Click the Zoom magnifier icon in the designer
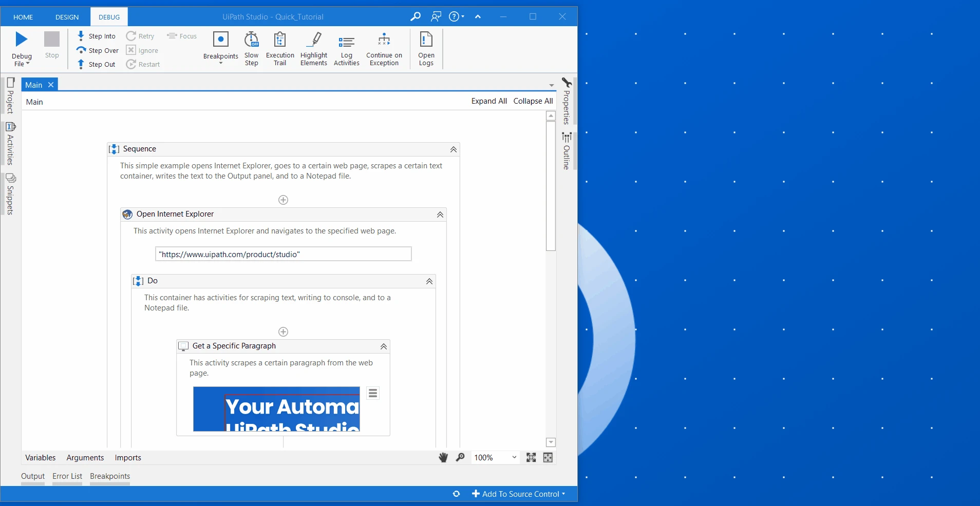The height and width of the screenshot is (506, 980). tap(460, 457)
